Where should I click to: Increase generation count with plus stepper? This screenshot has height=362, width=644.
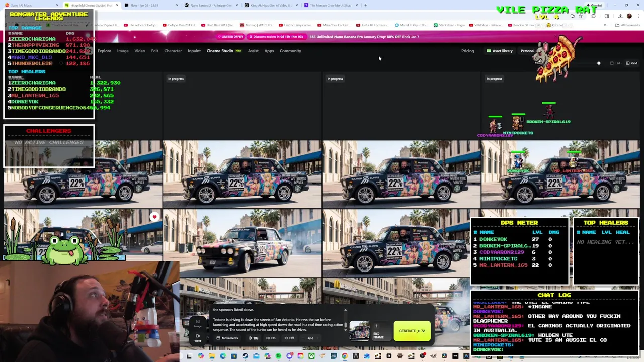click(317, 338)
